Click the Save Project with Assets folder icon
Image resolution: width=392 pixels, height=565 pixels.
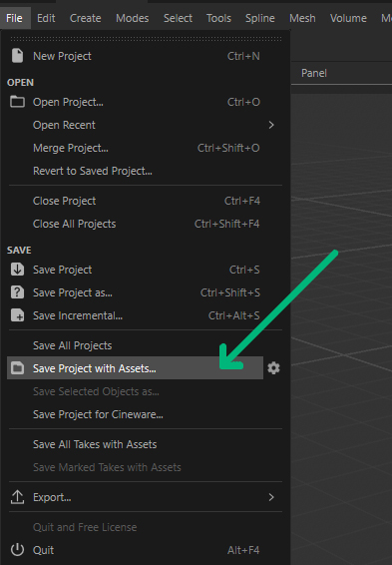coord(17,368)
